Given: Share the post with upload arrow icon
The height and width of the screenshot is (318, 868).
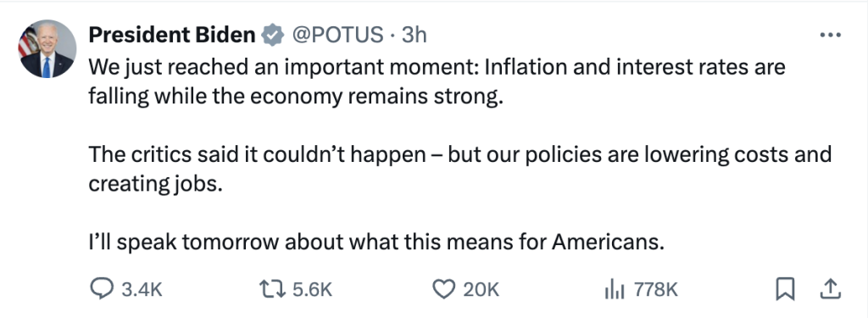Looking at the screenshot, I should tap(832, 288).
